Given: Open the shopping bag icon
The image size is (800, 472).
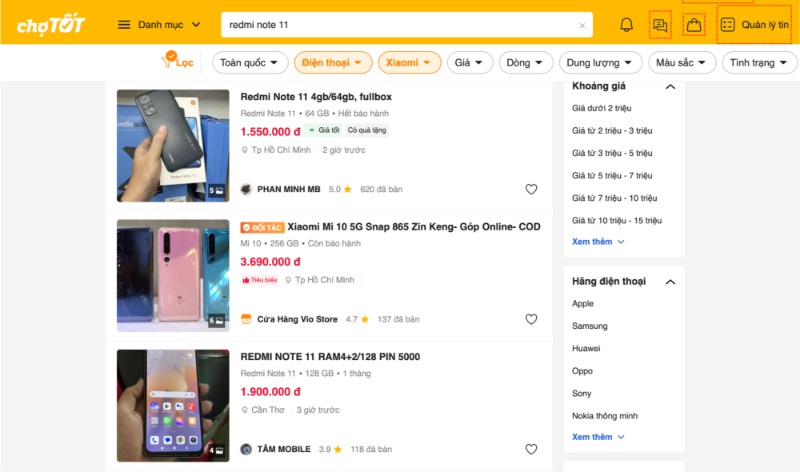Looking at the screenshot, I should click(694, 24).
